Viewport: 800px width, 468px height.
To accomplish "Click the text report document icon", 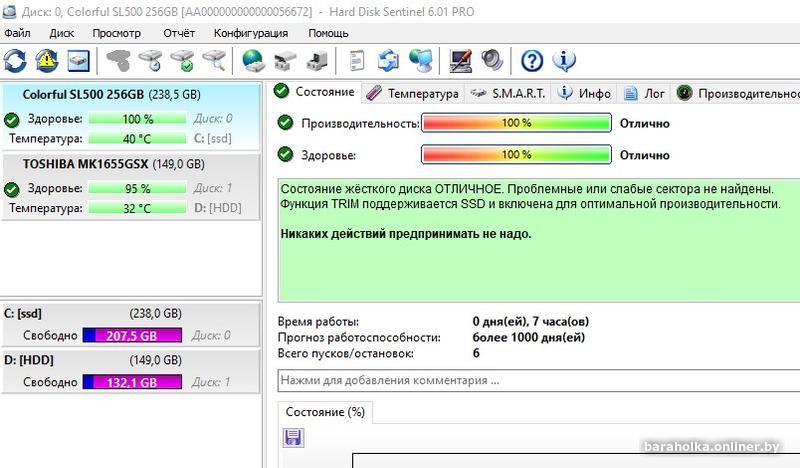I will (357, 61).
